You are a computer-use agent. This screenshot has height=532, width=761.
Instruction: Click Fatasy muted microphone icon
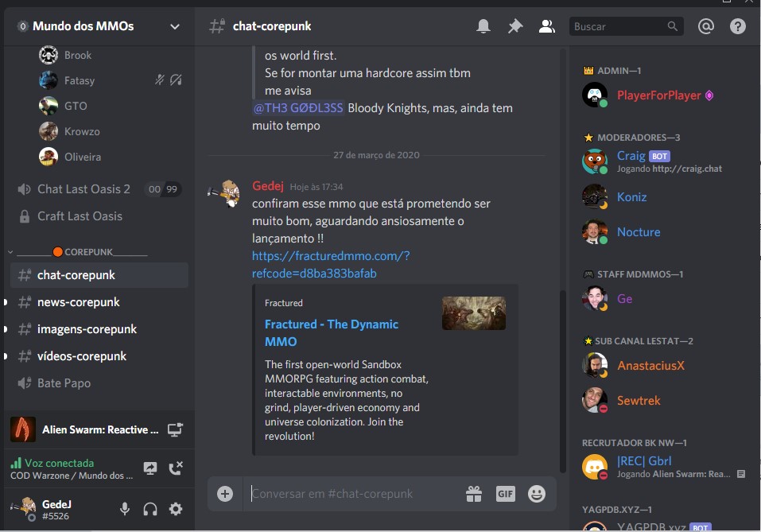(x=160, y=80)
